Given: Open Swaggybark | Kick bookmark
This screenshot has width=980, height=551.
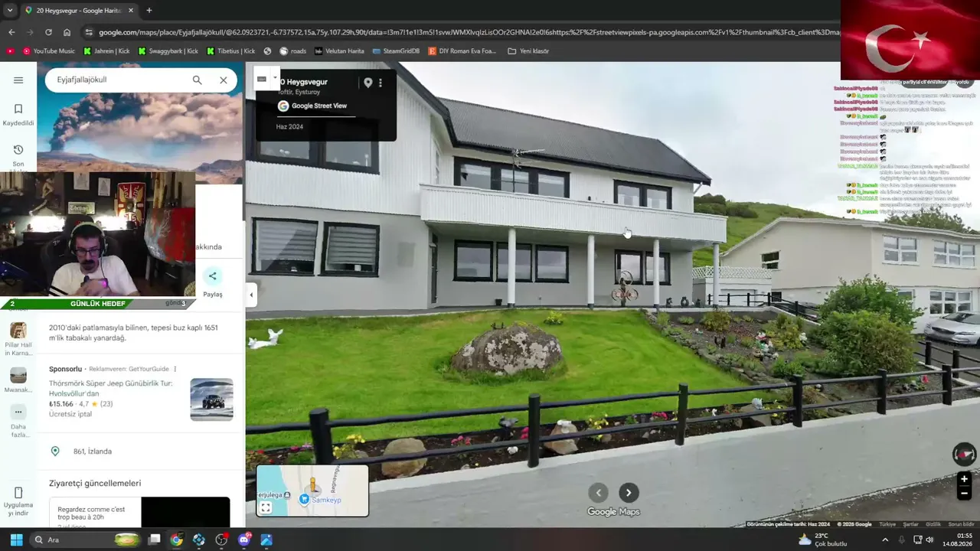Looking at the screenshot, I should [x=168, y=51].
